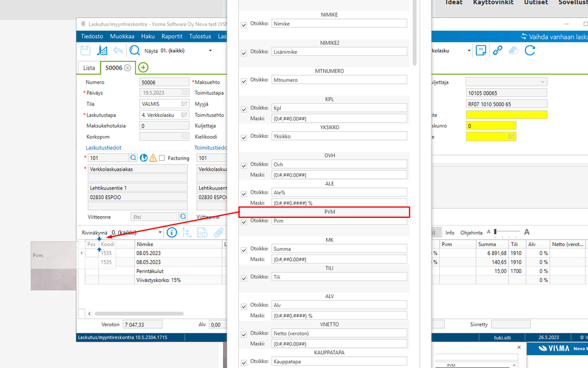Open the Haku menu

(x=148, y=37)
